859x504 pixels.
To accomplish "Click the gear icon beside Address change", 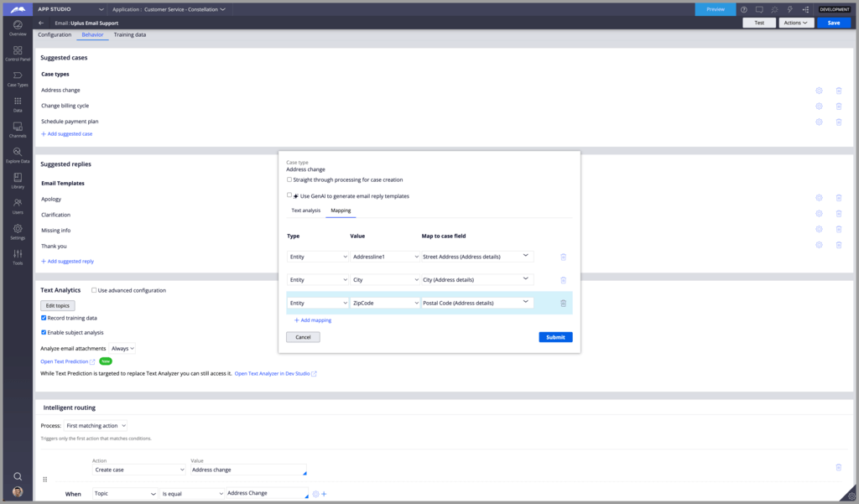I will pos(819,89).
